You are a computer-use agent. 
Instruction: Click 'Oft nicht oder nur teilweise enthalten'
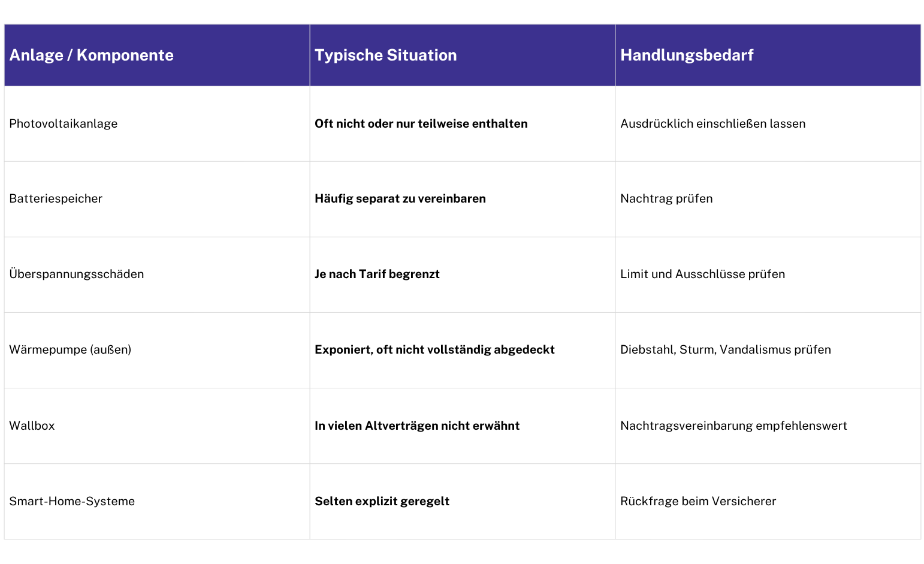(421, 123)
